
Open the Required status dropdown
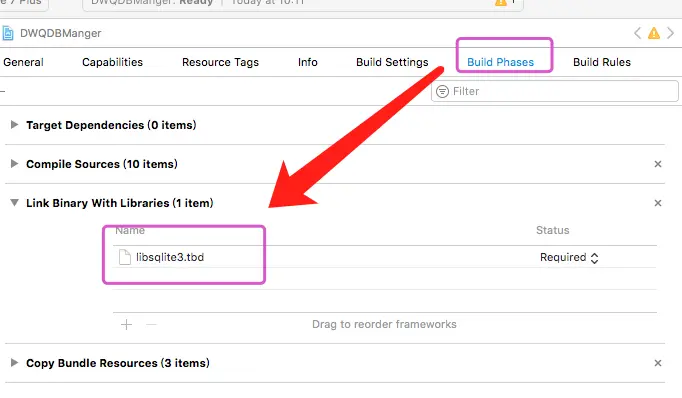tap(569, 258)
